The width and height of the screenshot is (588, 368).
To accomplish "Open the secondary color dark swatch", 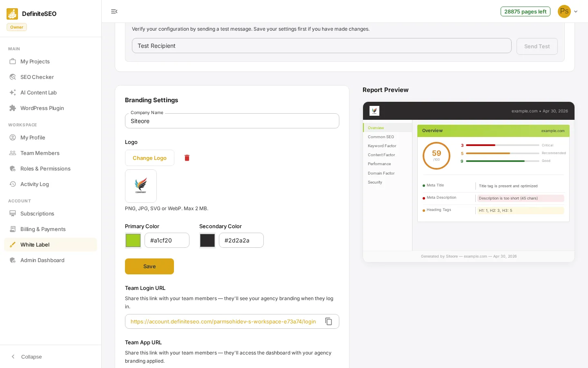I will [207, 240].
